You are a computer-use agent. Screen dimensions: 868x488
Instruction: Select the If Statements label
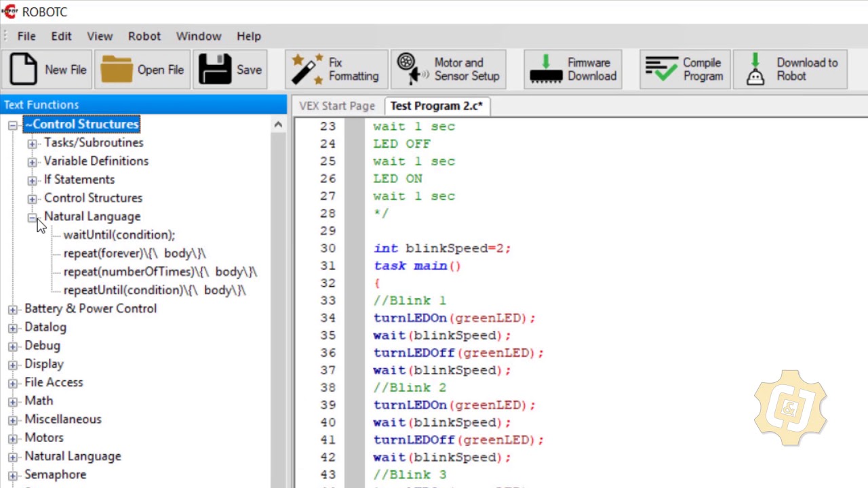(79, 179)
